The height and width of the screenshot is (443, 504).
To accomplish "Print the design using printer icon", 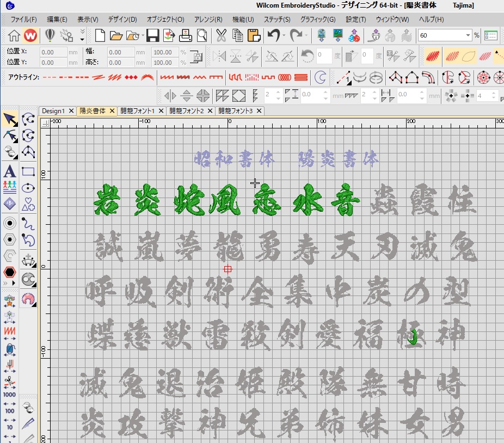I will (x=185, y=35).
